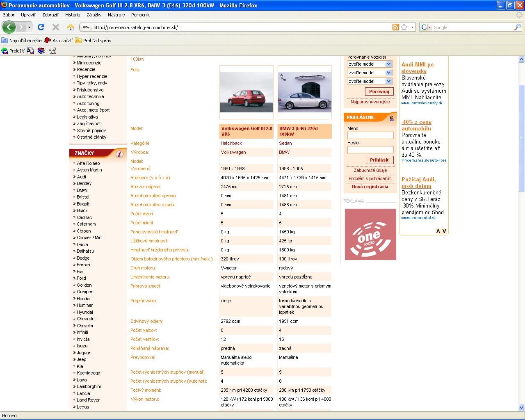The height and width of the screenshot is (420, 525).
Task: Click the Preložiť translate toolbar button
Action: click(13, 51)
